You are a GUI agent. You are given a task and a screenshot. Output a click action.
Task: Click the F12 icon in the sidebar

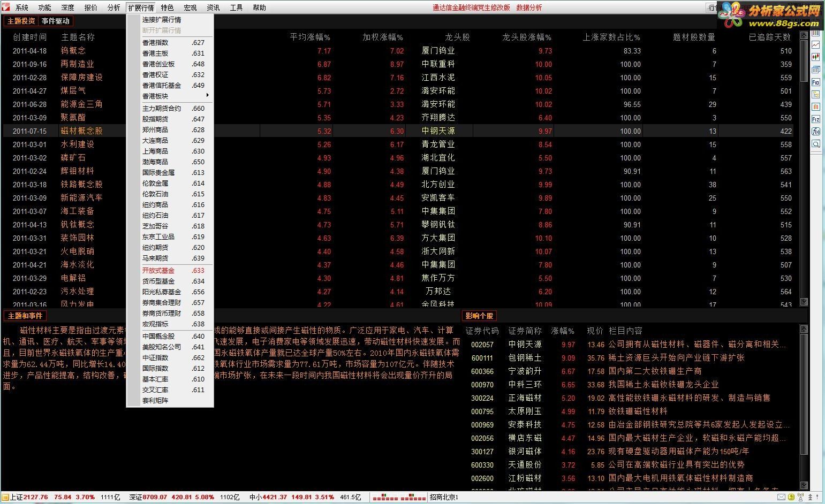pyautogui.click(x=816, y=119)
